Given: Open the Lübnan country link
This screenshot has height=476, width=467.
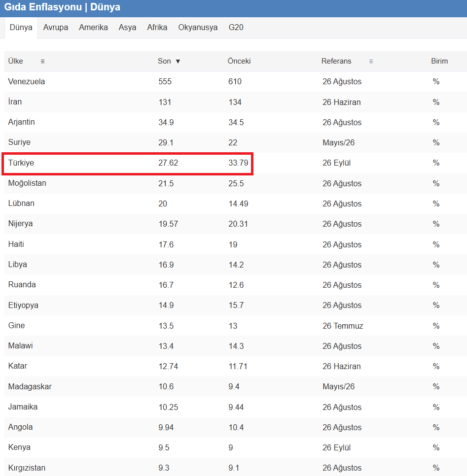Looking at the screenshot, I should [x=21, y=204].
